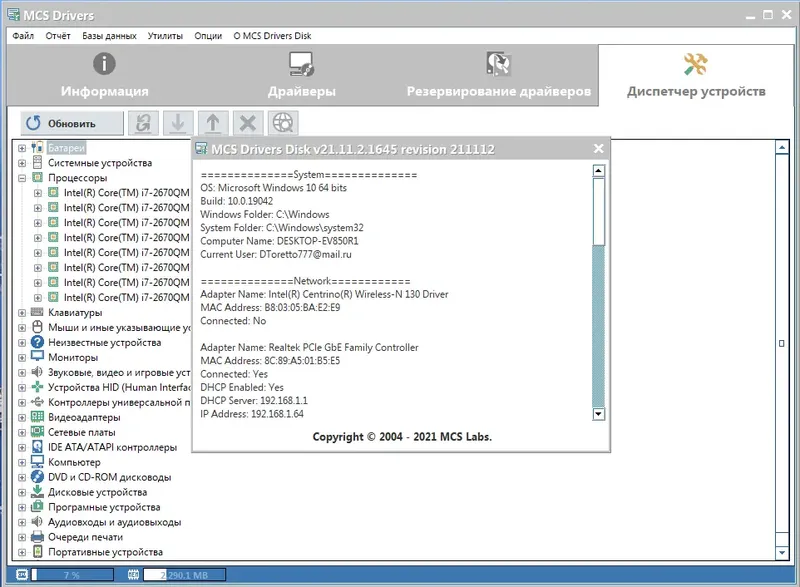The image size is (800, 587).
Task: Open the Резервирование драйверов tab
Action: tap(499, 75)
